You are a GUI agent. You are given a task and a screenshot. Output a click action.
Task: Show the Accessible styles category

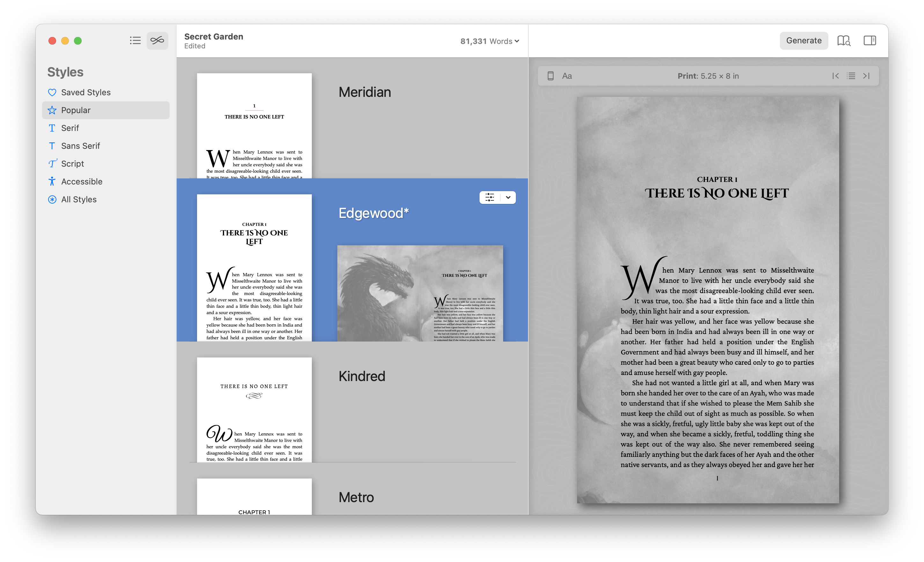[81, 182]
